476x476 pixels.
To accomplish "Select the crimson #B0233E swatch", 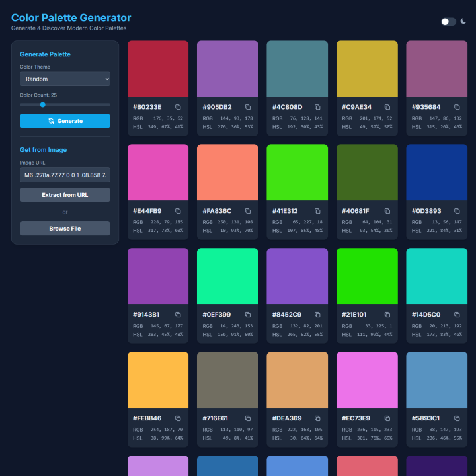I will 158,69.
